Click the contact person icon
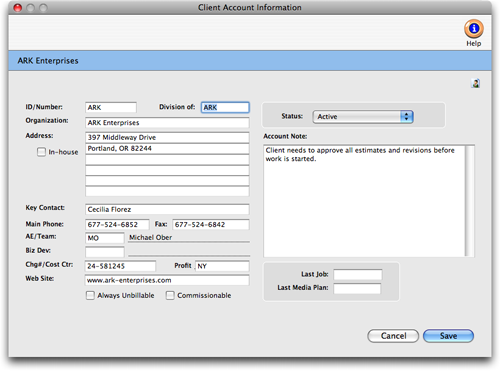 476,83
